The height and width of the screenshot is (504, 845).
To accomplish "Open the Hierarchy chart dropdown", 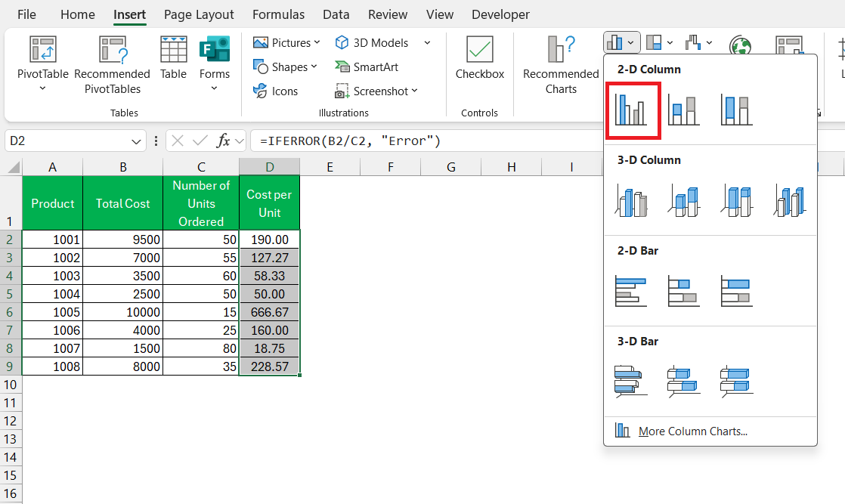I will pos(660,42).
